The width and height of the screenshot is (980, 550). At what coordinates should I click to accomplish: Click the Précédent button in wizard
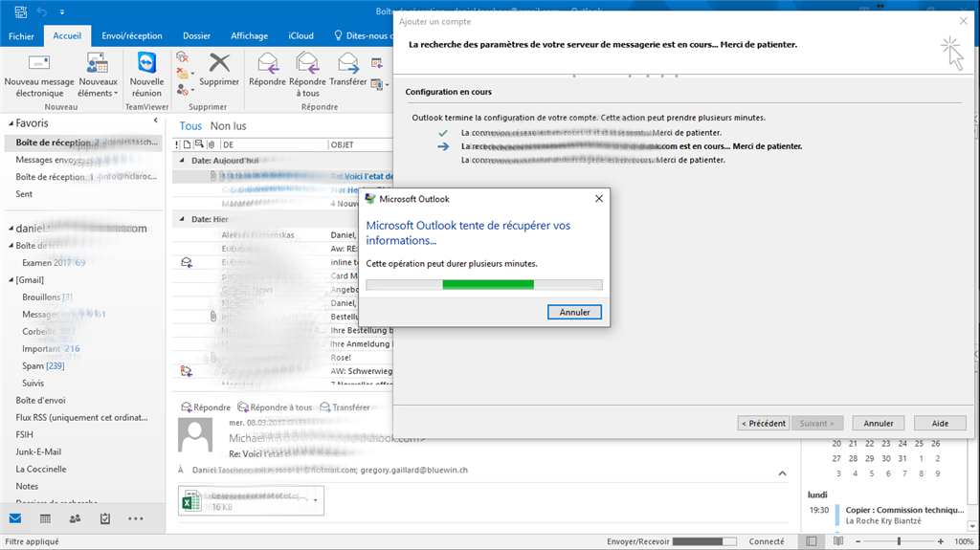tap(763, 423)
